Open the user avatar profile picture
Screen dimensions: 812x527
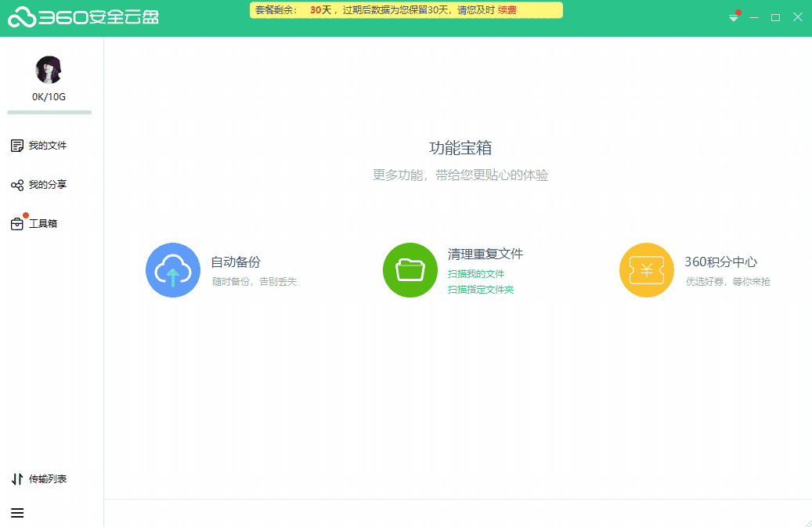pos(49,70)
